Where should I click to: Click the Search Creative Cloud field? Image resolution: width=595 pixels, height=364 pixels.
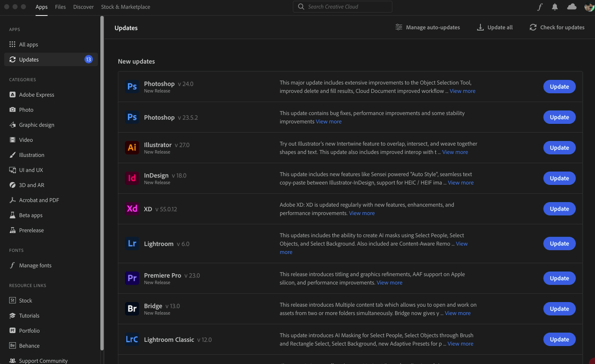tap(343, 7)
